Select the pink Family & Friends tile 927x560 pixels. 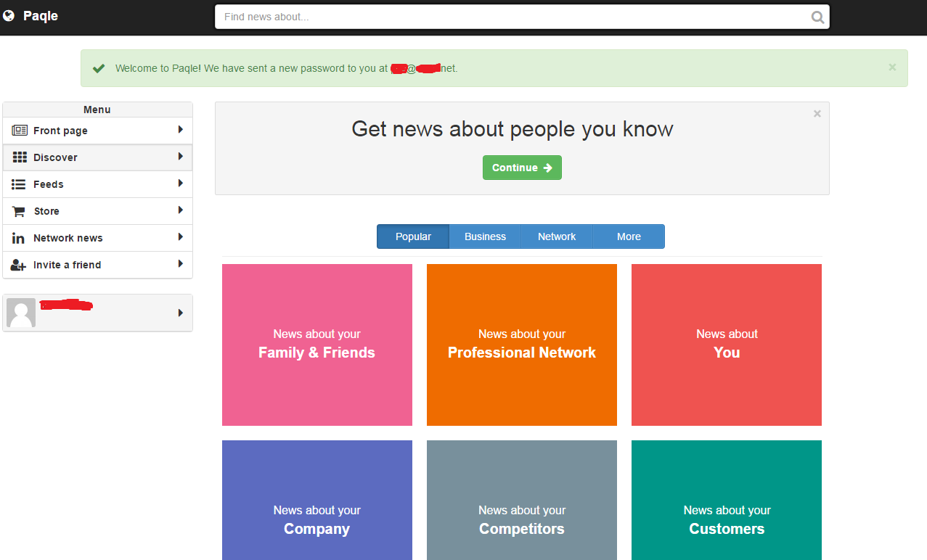(x=317, y=345)
